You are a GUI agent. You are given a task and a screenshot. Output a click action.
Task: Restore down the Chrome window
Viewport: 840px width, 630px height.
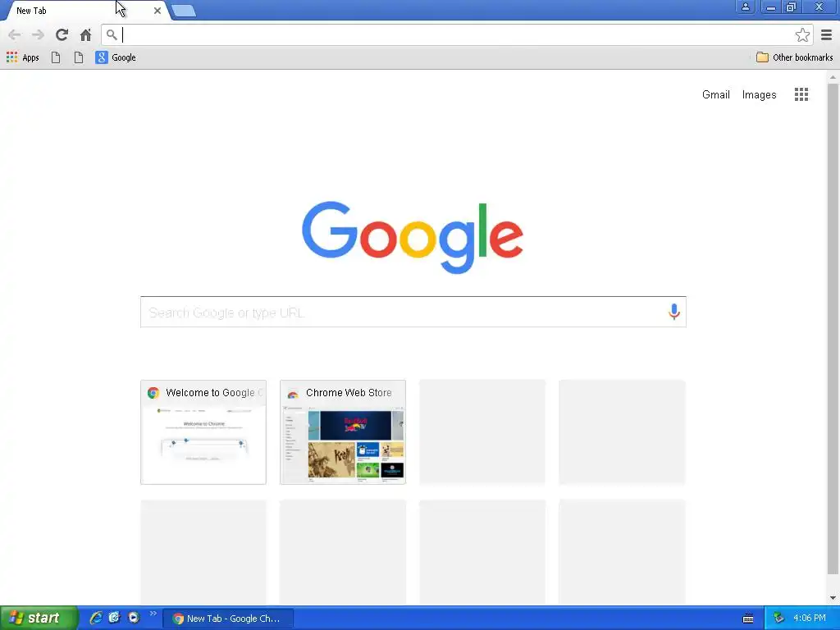pyautogui.click(x=792, y=7)
